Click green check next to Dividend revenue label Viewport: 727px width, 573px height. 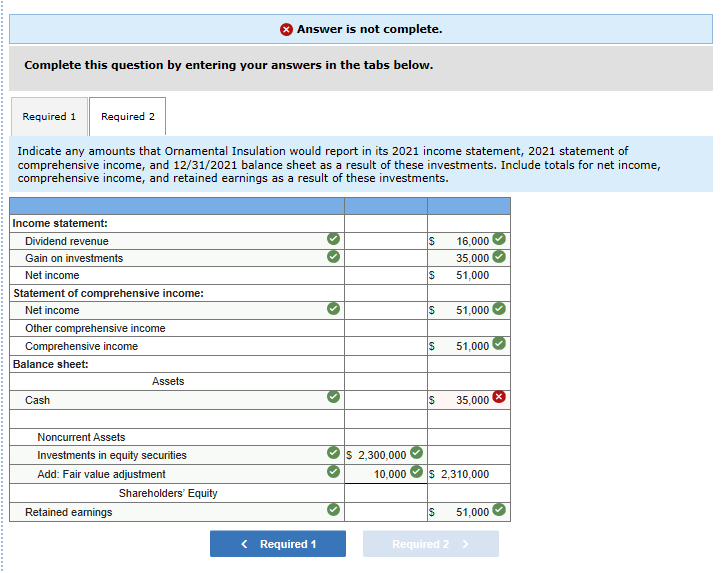(333, 239)
